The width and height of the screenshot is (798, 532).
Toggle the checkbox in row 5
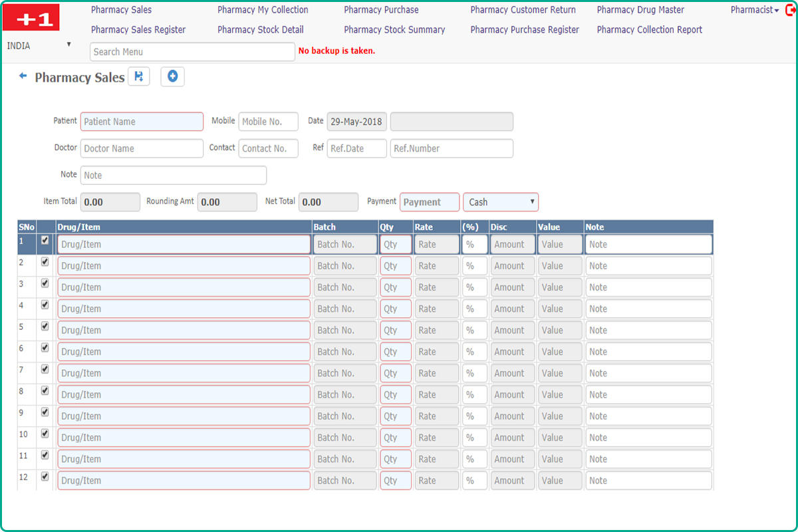45,327
